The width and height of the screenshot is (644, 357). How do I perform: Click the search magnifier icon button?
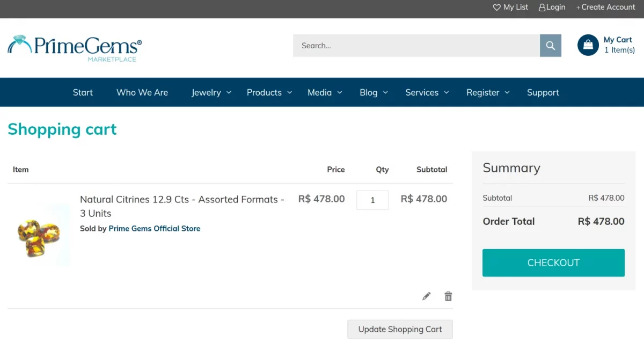coord(550,46)
